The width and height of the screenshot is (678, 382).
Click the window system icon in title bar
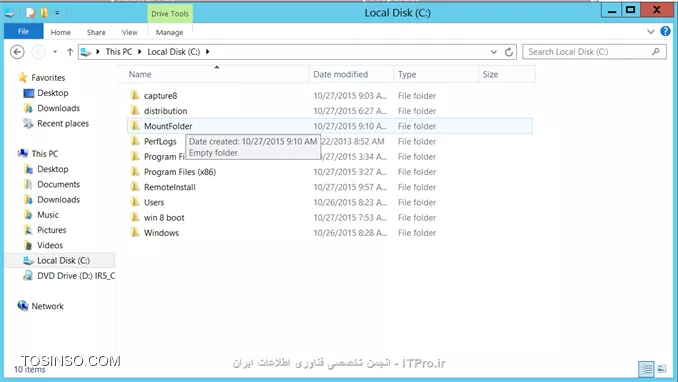[x=10, y=13]
